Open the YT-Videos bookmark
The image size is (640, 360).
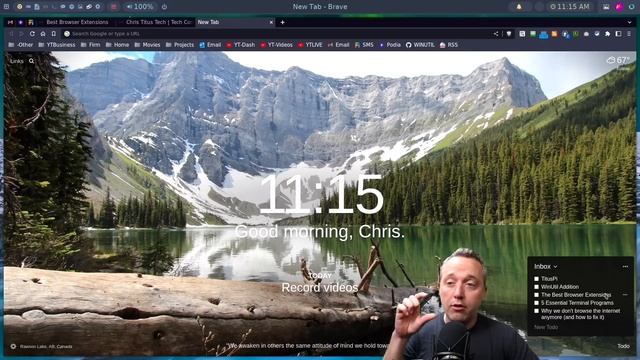point(276,45)
